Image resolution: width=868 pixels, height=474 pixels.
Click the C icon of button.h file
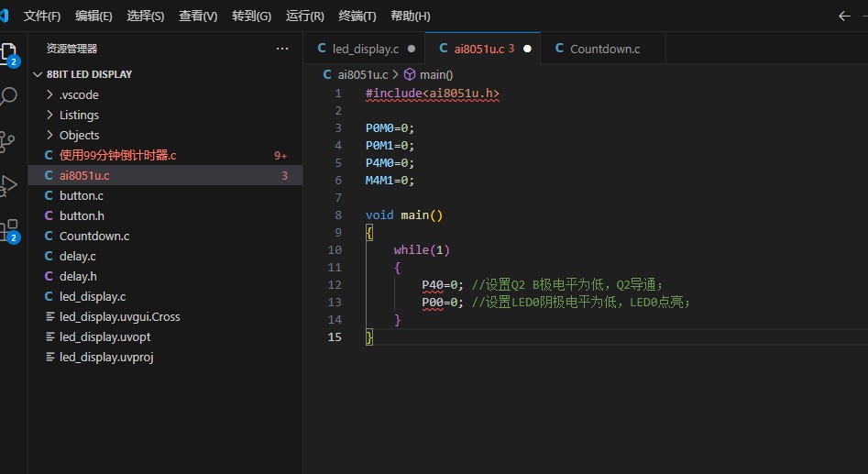pyautogui.click(x=49, y=215)
